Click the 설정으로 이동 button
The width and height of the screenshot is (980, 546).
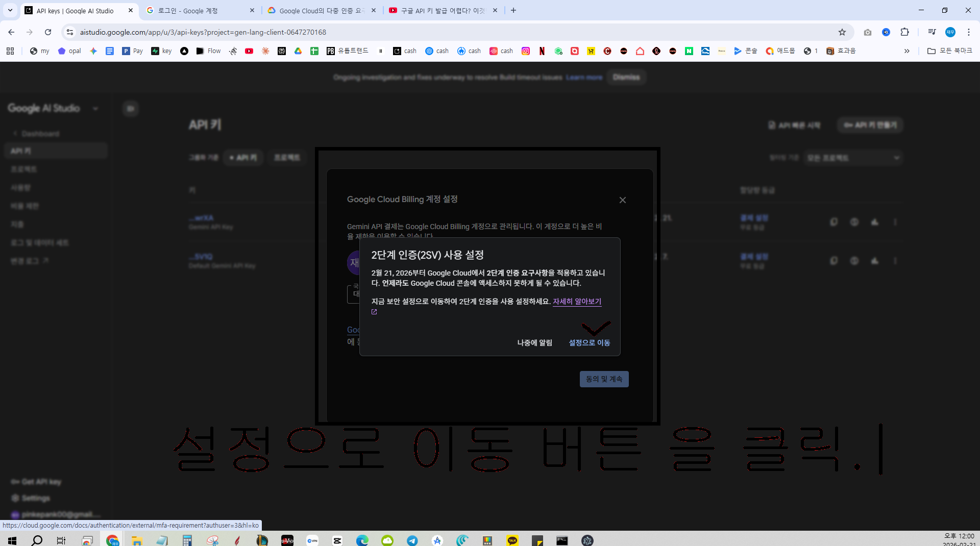coord(589,342)
